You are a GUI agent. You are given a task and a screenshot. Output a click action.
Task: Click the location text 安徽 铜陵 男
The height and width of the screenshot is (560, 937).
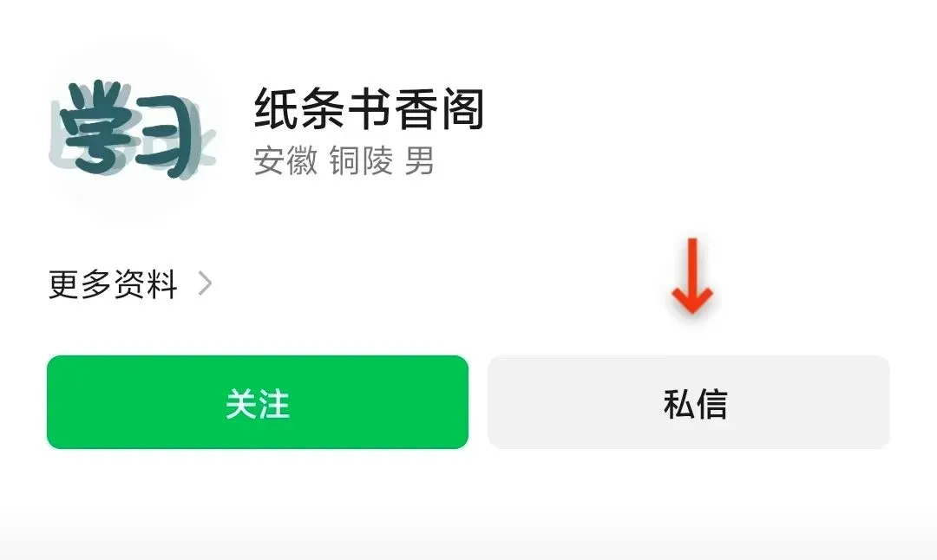[344, 160]
